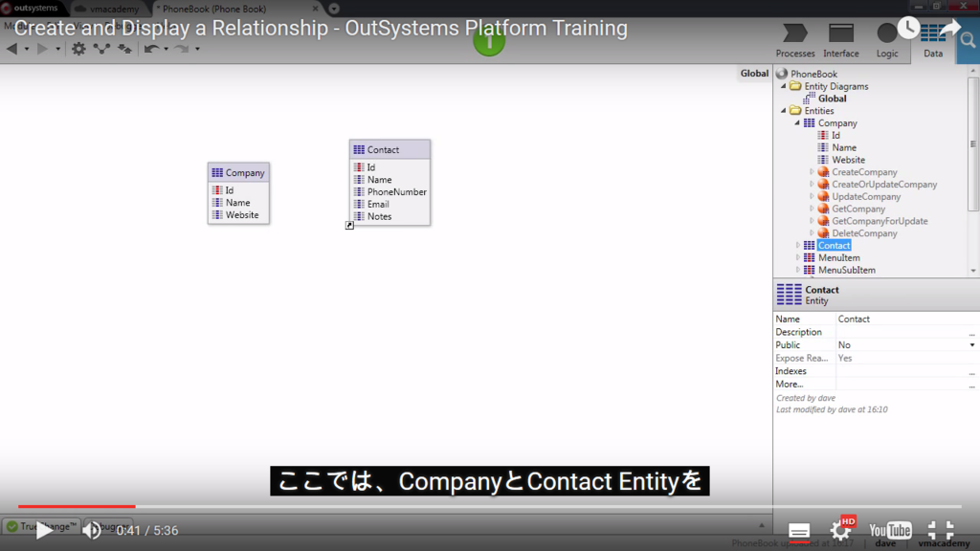The height and width of the screenshot is (551, 980).
Task: Select GetCompanyForUpdate action
Action: coord(880,221)
